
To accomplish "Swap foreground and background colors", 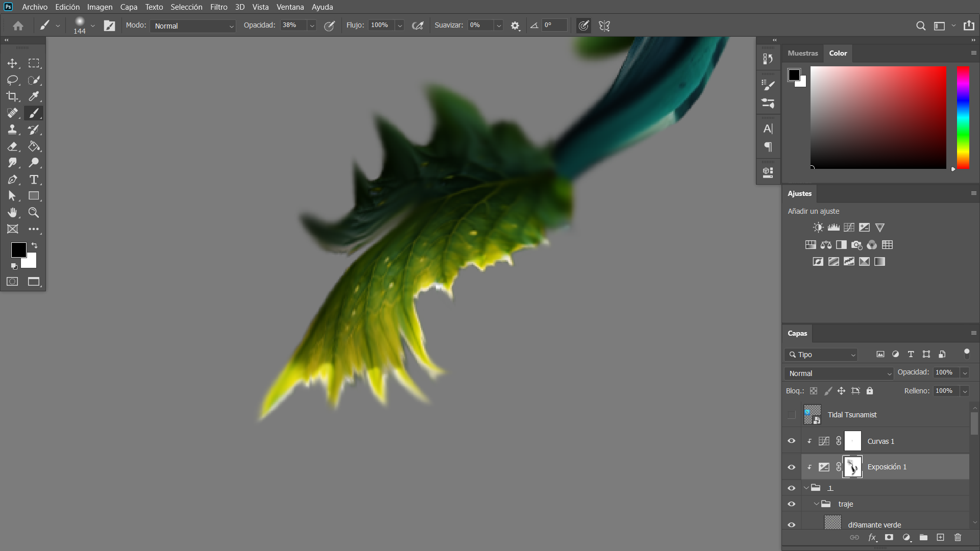I will tap(35, 245).
